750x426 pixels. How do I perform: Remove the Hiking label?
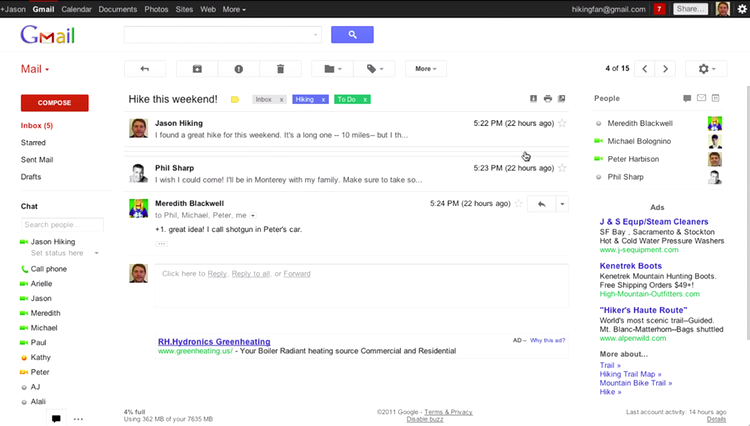323,99
